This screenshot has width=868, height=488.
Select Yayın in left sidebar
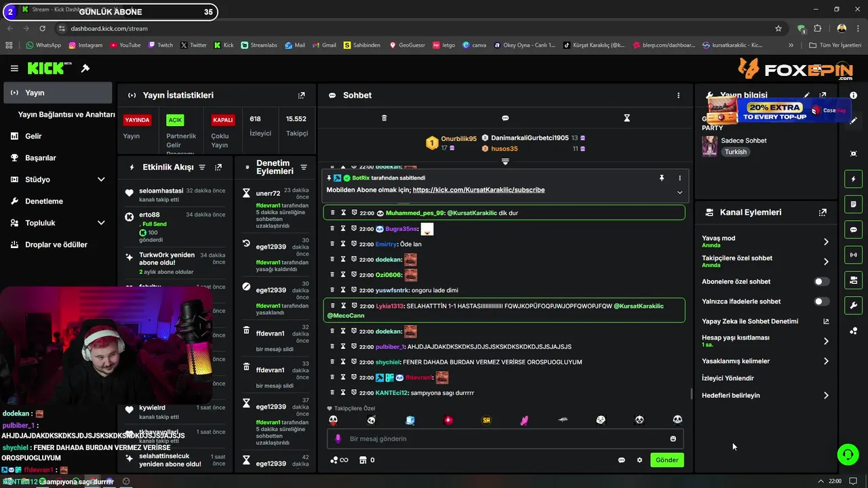pyautogui.click(x=58, y=93)
